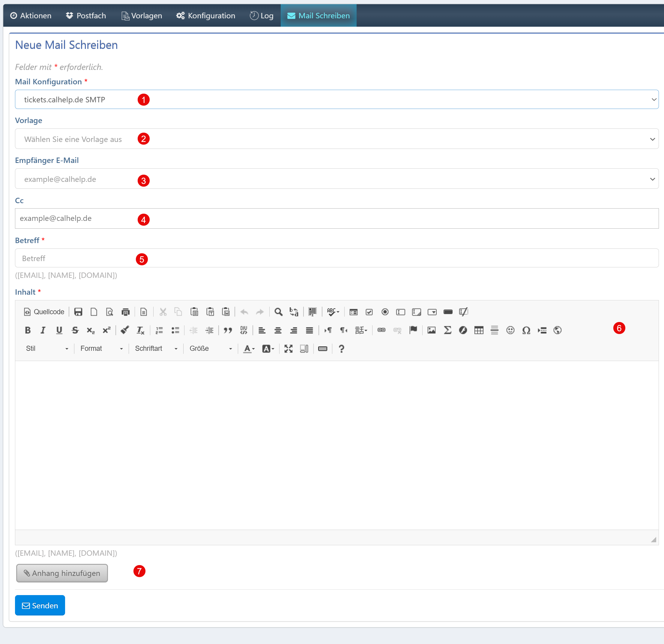Open the emoji smiley picker
The image size is (664, 644).
coord(510,330)
